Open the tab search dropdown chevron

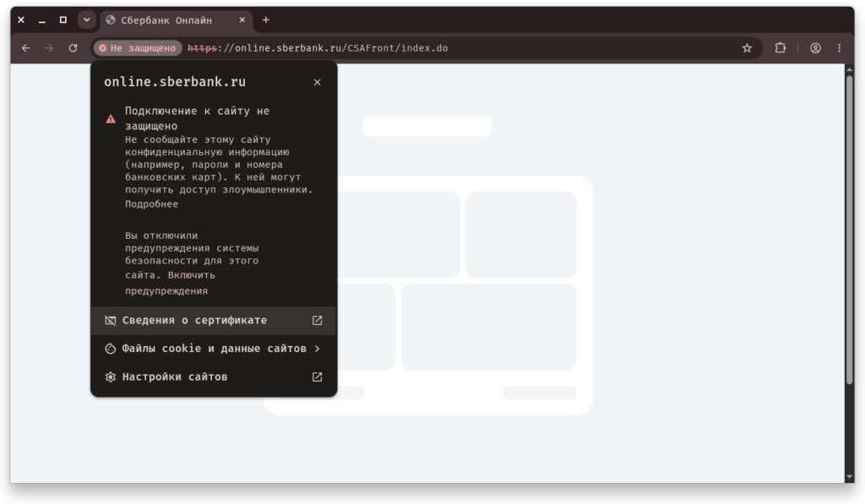[x=87, y=20]
